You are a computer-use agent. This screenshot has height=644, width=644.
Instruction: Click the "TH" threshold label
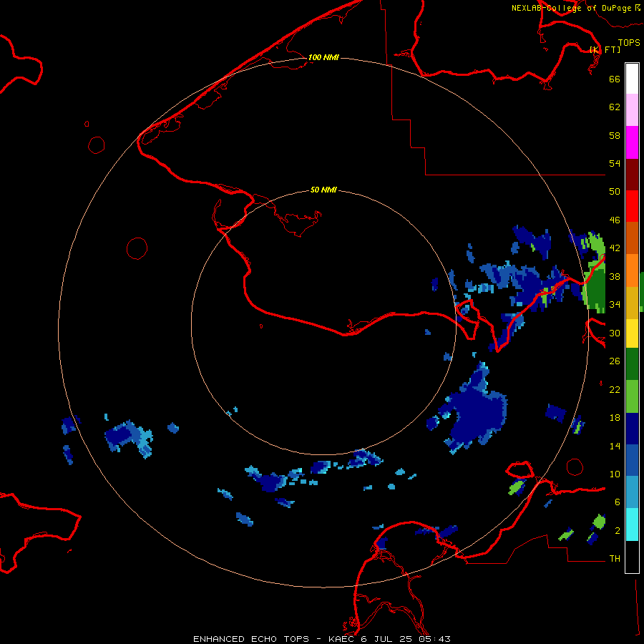pos(615,559)
